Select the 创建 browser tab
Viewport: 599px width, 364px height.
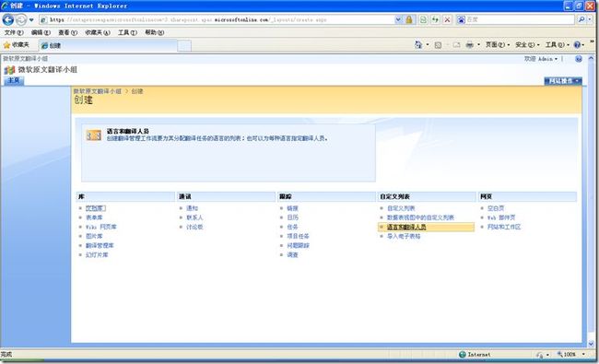(108, 45)
